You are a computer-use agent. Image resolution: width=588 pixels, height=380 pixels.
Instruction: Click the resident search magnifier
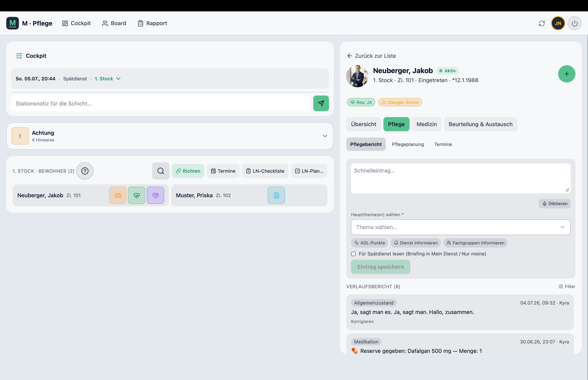click(161, 171)
